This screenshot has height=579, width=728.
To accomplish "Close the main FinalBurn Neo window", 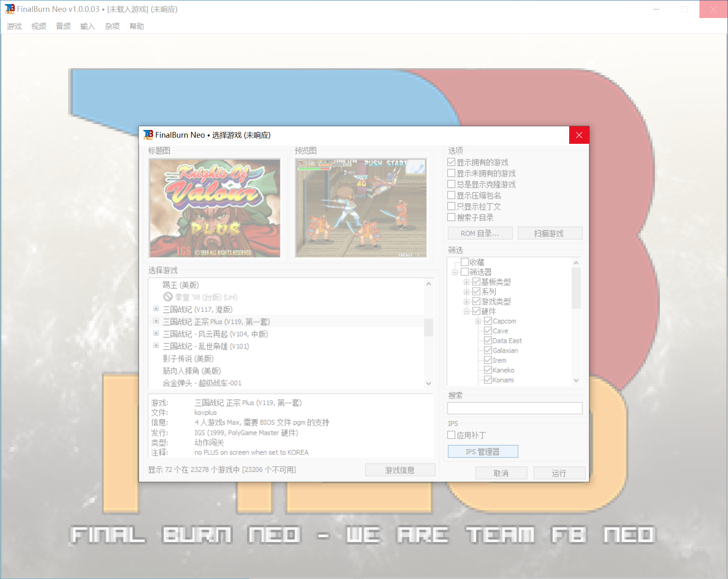I will click(x=713, y=9).
